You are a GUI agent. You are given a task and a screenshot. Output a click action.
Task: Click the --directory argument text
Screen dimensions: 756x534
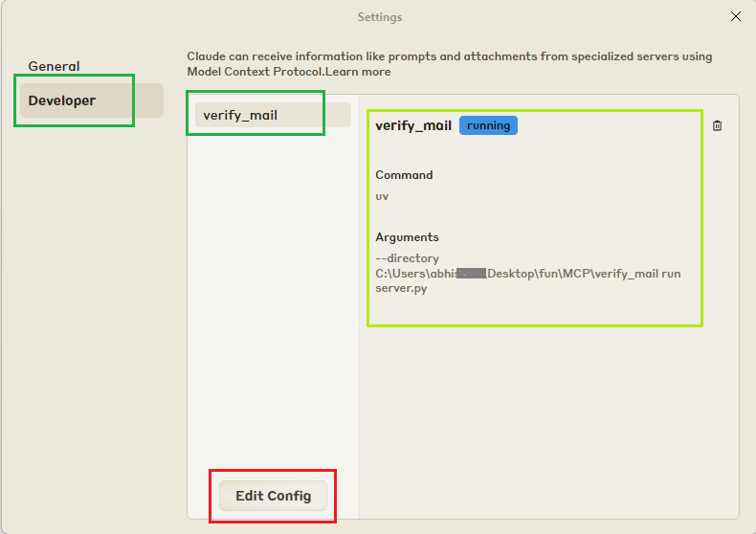pos(407,258)
